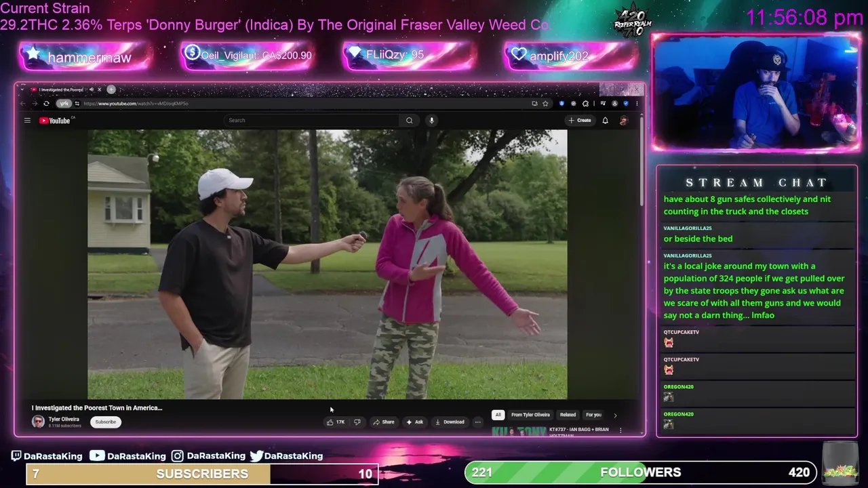The image size is (868, 488).
Task: Click the Ask button under the video
Action: click(414, 422)
